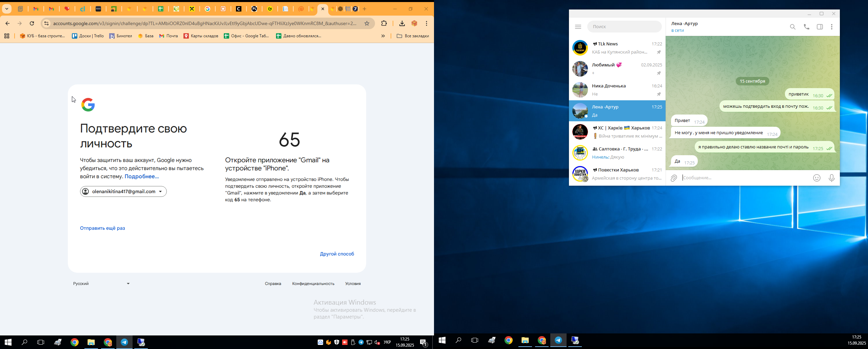
Task: Click Другой способ
Action: [x=337, y=254]
